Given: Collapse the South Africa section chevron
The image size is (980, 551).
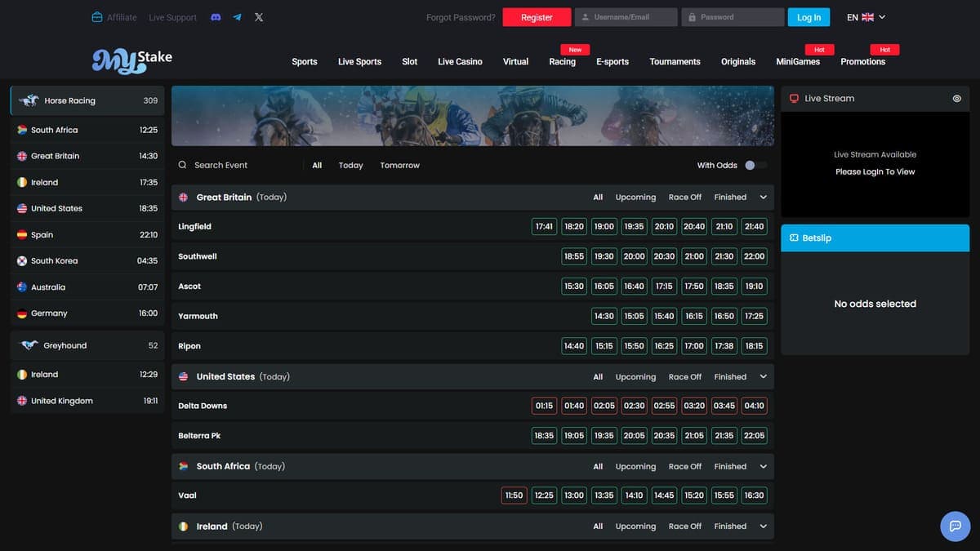Looking at the screenshot, I should pyautogui.click(x=764, y=467).
